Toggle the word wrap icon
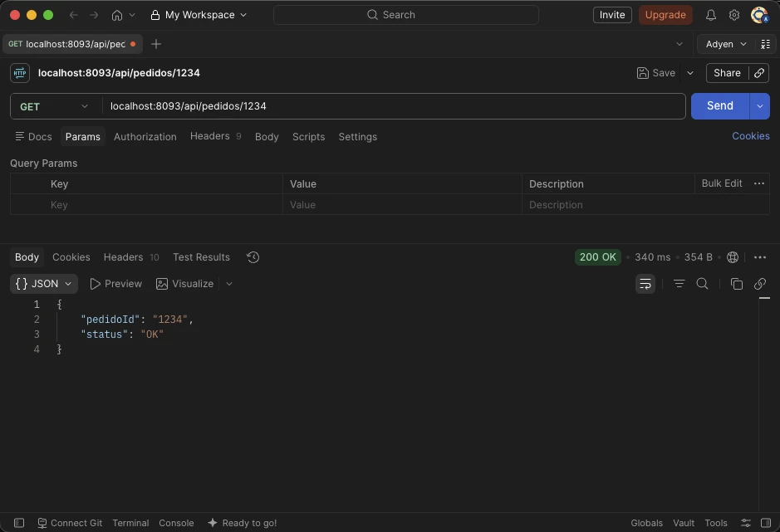 coord(645,284)
